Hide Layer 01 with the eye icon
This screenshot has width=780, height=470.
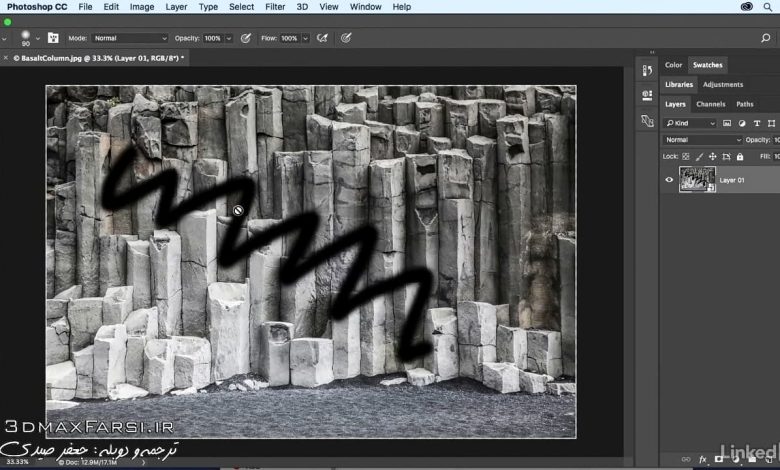pos(669,180)
